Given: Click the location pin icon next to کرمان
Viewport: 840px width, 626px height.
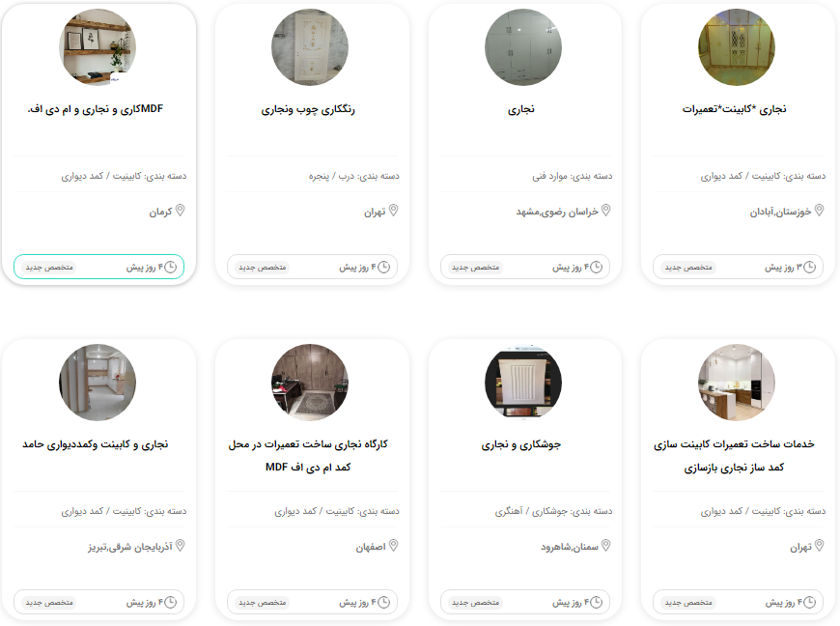Looking at the screenshot, I should point(180,211).
